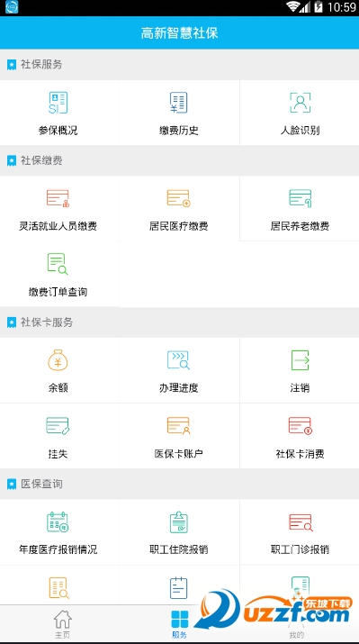
Task: Click 居民养老缴费 label
Action: [300, 226]
